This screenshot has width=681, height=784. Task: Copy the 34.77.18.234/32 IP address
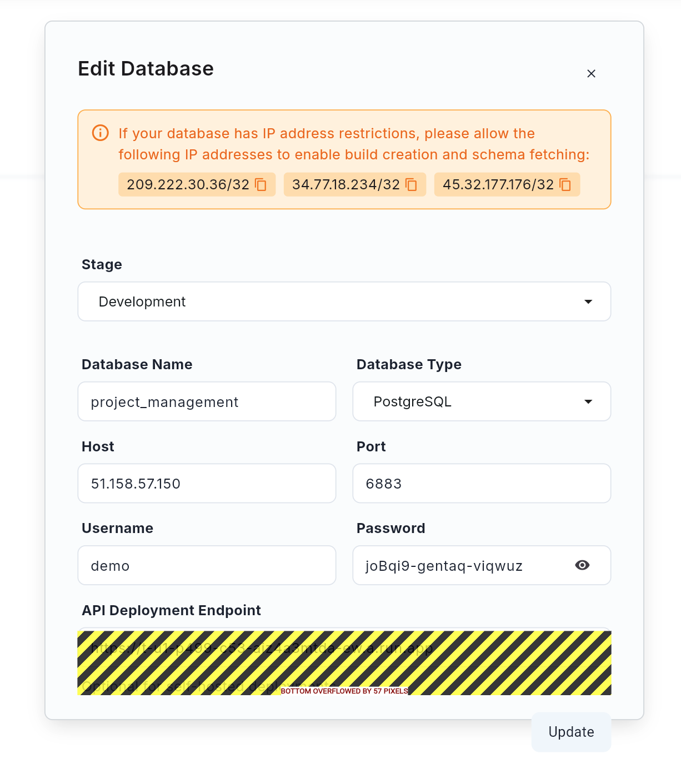click(x=411, y=184)
